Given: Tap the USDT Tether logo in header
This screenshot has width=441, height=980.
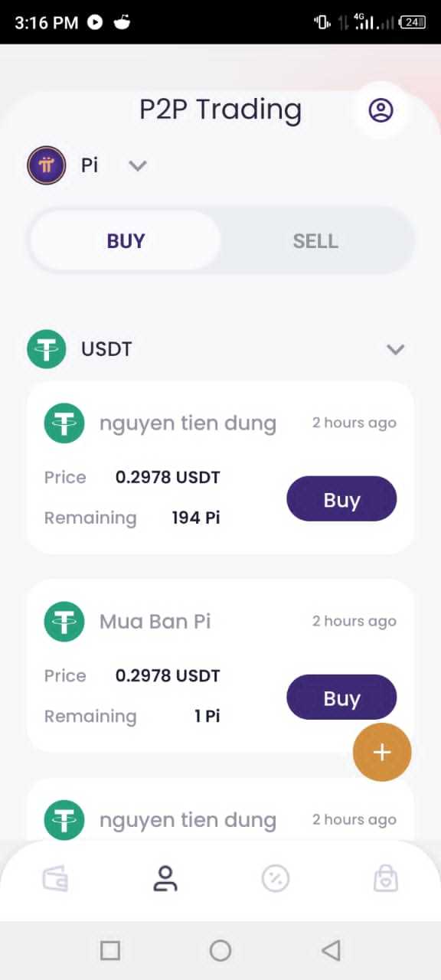Looking at the screenshot, I should pyautogui.click(x=47, y=349).
